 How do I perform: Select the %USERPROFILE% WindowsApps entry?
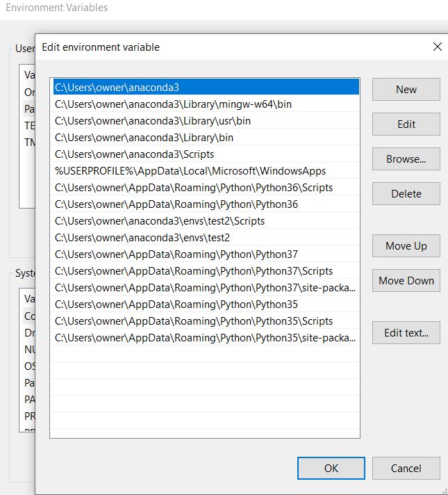[x=206, y=171]
